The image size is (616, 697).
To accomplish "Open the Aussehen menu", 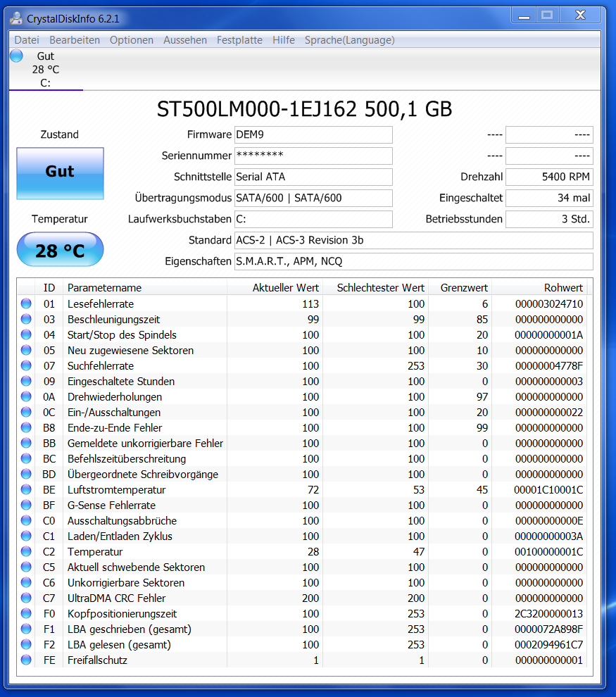I will (185, 40).
